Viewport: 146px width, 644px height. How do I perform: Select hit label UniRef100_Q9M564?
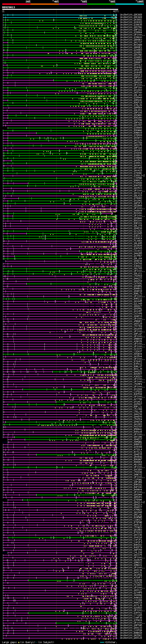[131, 108]
